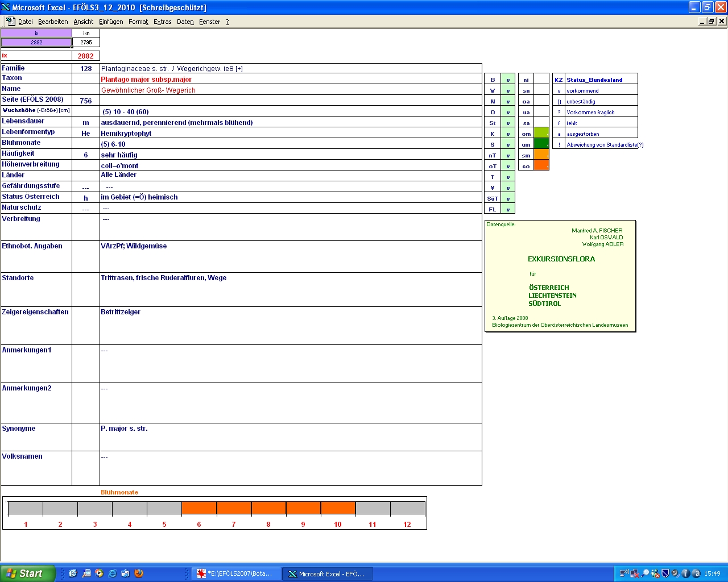The height and width of the screenshot is (582, 728).
Task: Click the taskbar clock showing 15:49
Action: (x=712, y=573)
